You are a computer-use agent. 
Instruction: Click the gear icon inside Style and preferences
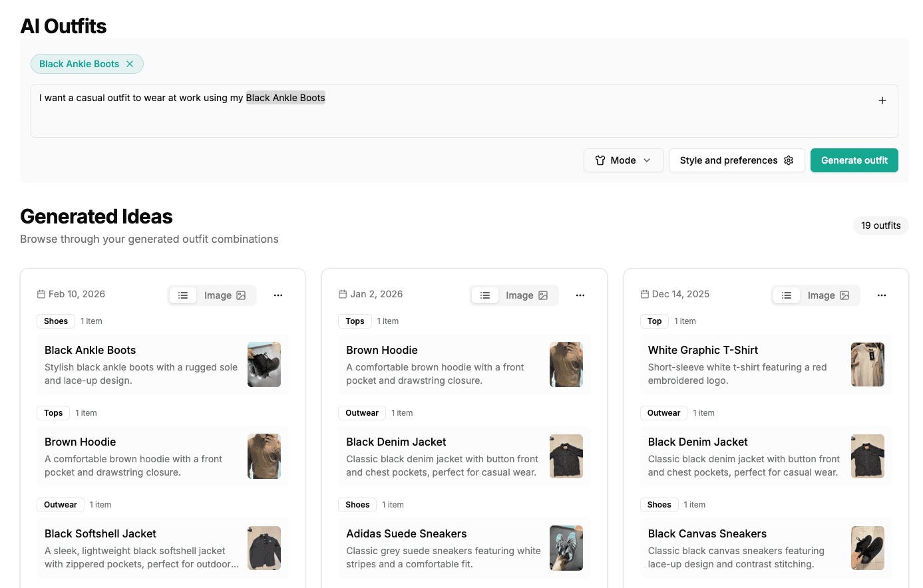click(788, 160)
